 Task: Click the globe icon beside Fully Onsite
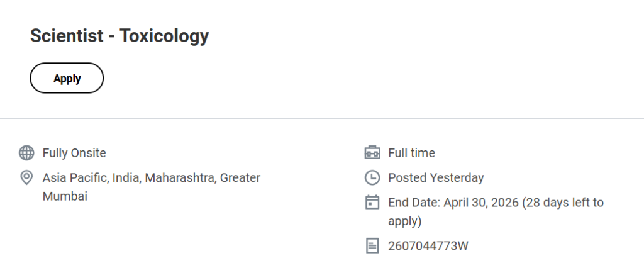26,153
